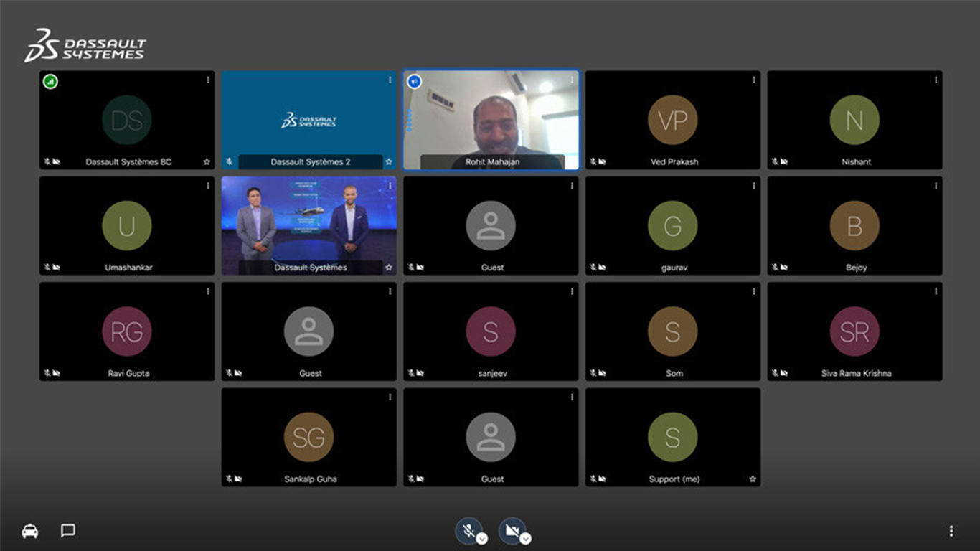Star the Dassault Systèmes 2 tile
This screenshot has width=980, height=551.
click(x=389, y=162)
